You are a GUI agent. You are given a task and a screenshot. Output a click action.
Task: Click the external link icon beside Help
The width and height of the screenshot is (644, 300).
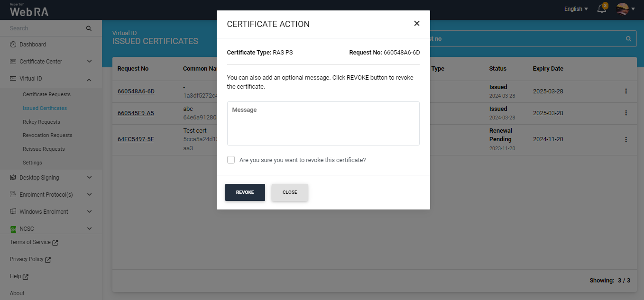pos(26,277)
